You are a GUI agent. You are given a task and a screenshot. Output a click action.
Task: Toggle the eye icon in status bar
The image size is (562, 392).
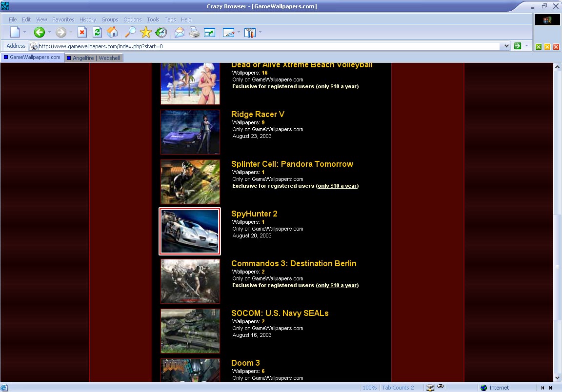pos(441,386)
